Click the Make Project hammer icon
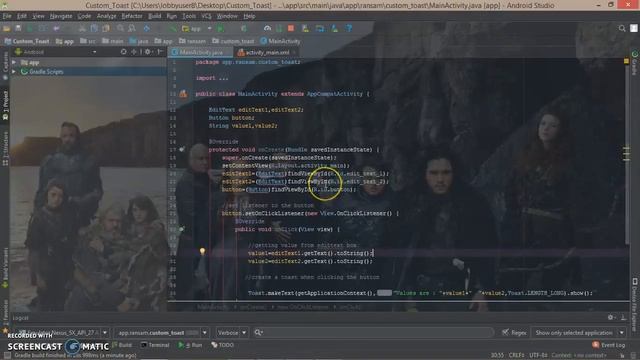This screenshot has height=360, width=640. (173, 29)
